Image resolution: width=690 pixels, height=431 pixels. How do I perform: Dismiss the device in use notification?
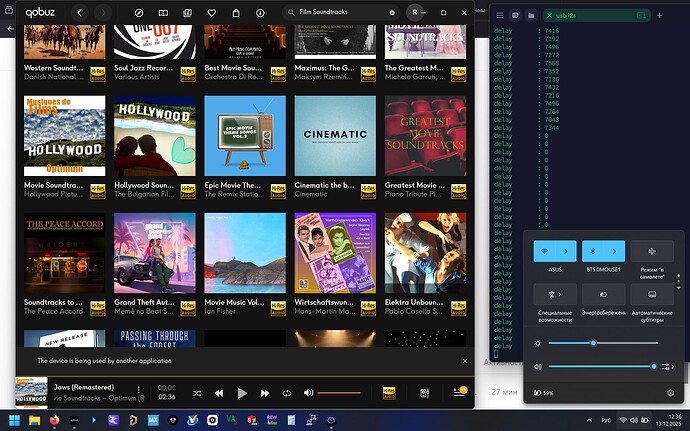(465, 361)
